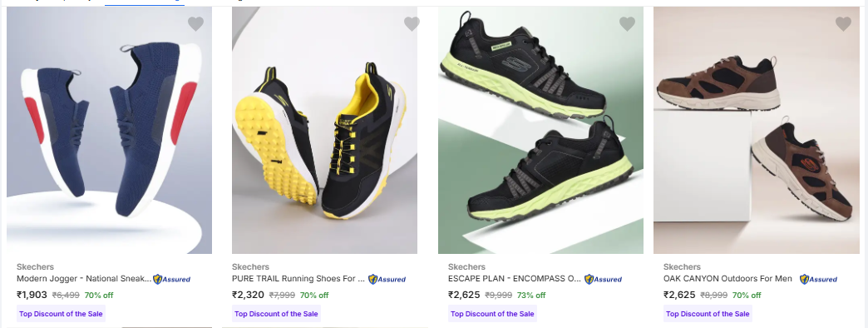
Task: Open ESCAPE PLAN - ENCOMPASS title link
Action: pyautogui.click(x=515, y=279)
